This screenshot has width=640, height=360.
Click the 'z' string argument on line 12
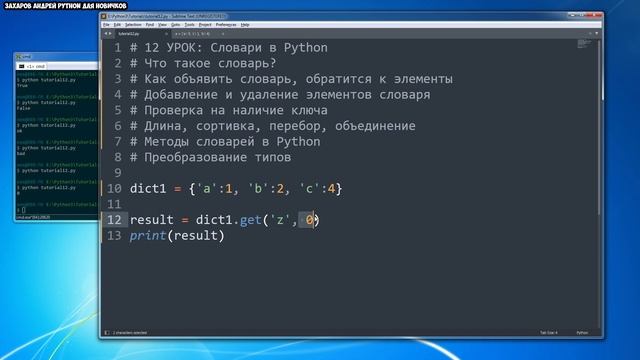[x=280, y=220]
